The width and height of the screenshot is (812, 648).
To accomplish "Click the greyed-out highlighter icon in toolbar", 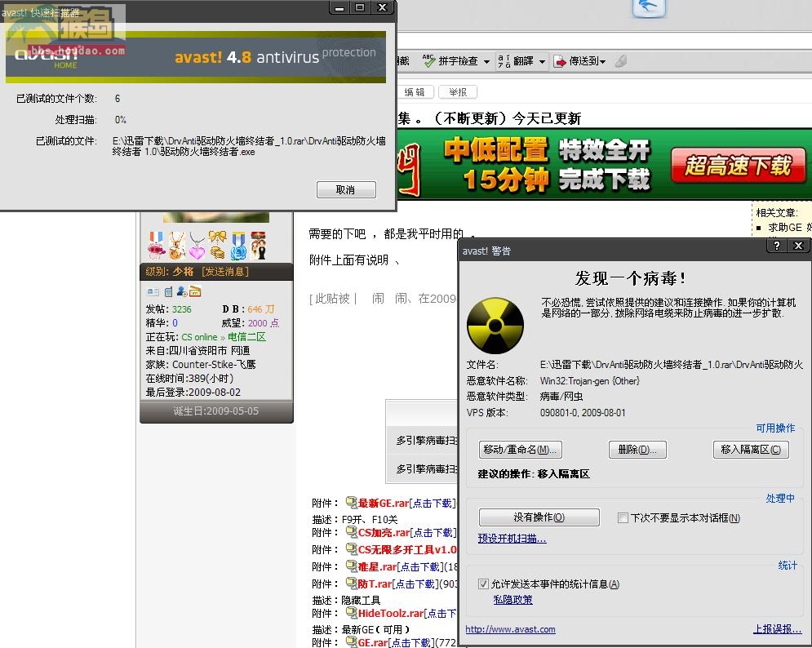I will pyautogui.click(x=621, y=61).
